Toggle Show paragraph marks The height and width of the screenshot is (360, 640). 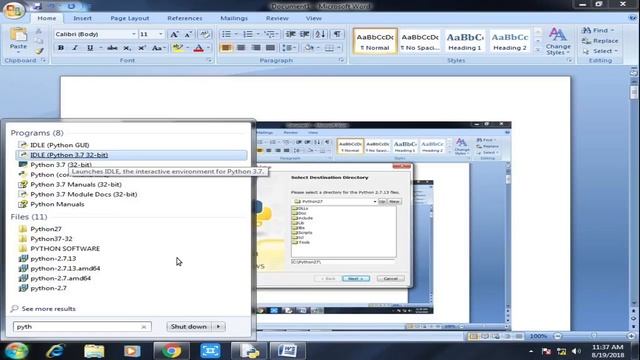(337, 34)
